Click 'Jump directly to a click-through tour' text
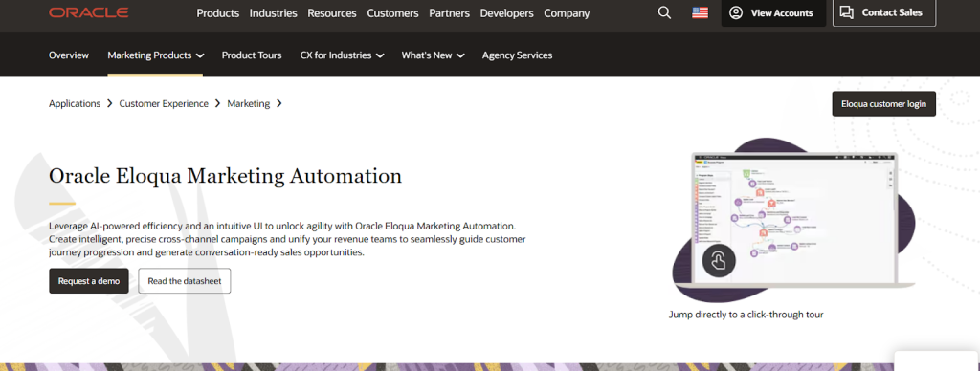This screenshot has height=371, width=980. 746,315
